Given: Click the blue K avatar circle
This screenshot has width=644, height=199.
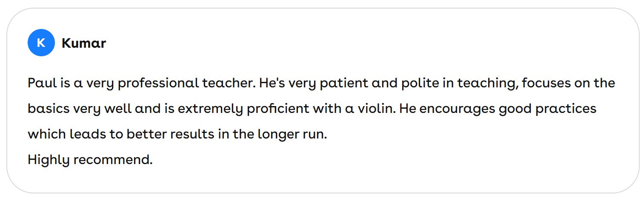Looking at the screenshot, I should 41,43.
